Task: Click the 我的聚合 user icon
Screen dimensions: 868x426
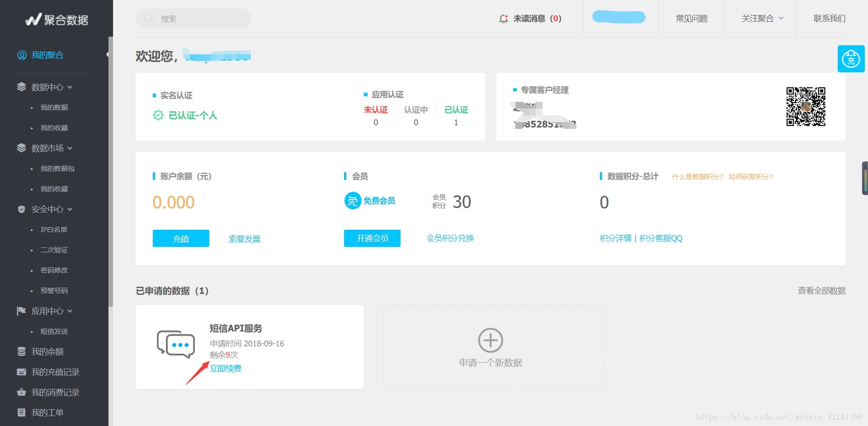Action: (x=22, y=55)
